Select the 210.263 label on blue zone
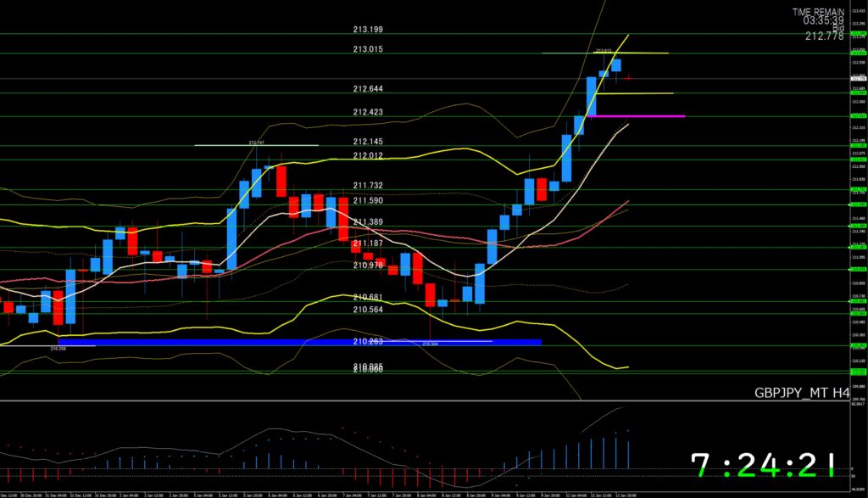The image size is (868, 498). coord(368,341)
